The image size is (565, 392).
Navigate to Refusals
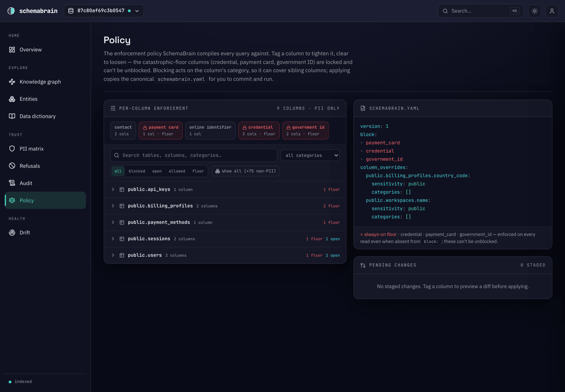(45, 166)
